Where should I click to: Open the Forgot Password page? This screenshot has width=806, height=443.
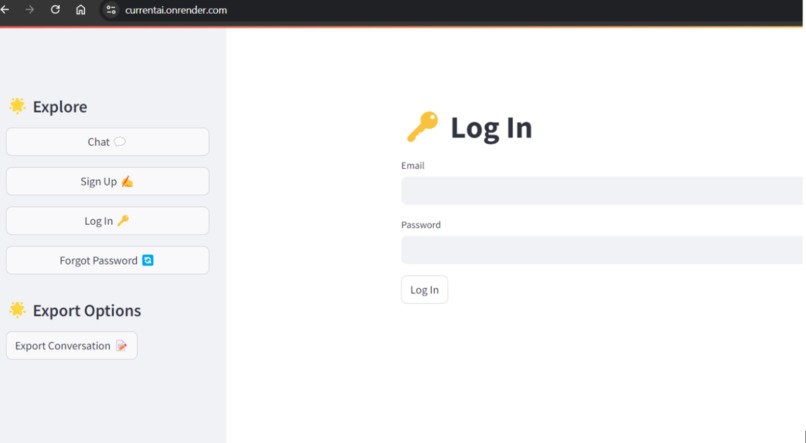coord(107,261)
